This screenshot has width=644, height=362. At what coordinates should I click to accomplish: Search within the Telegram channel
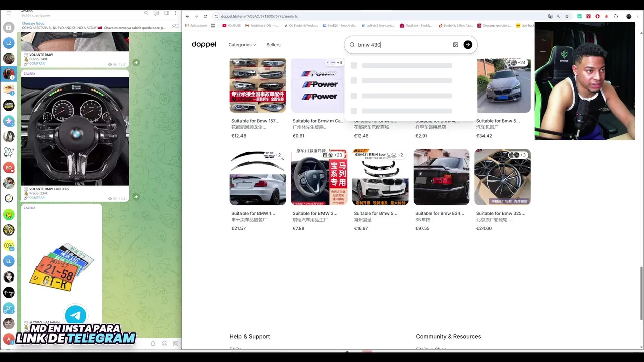click(146, 13)
